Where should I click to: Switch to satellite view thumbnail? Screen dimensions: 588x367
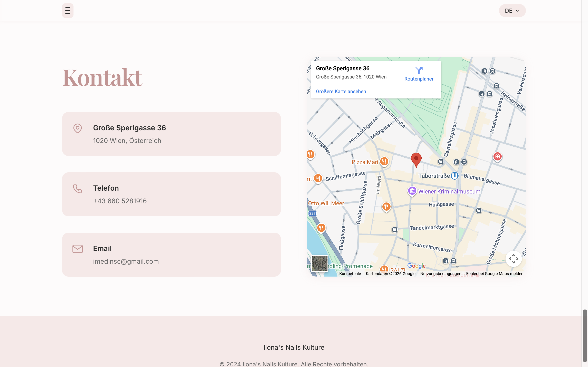pos(320,263)
